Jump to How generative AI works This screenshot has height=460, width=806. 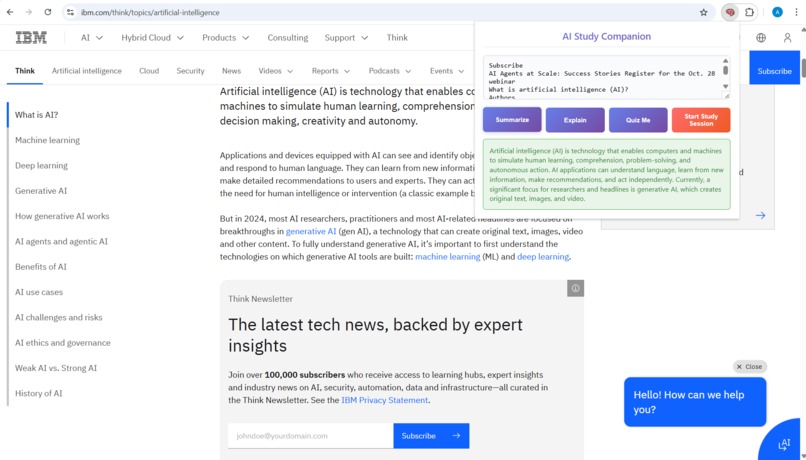point(62,216)
